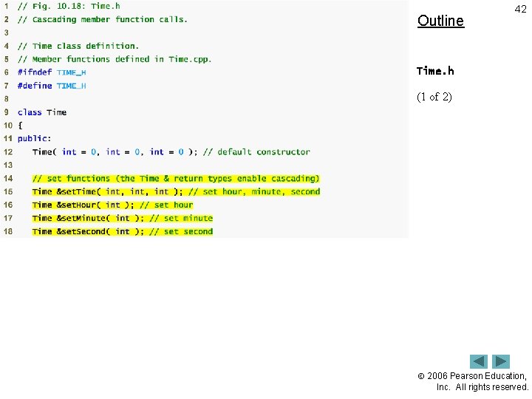Select the highlighted set functions comment
The height and width of the screenshot is (399, 532).
tap(176, 179)
